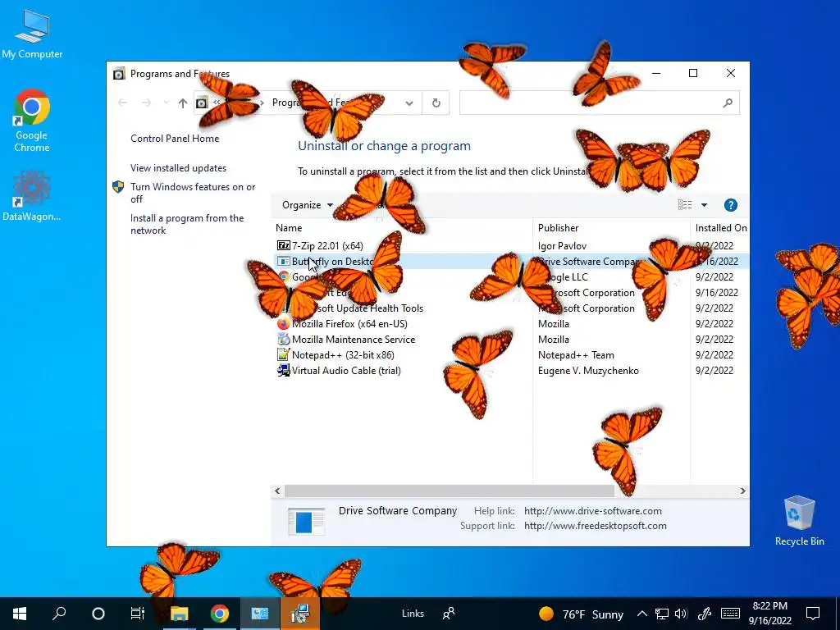Select Mozilla Firefox (x64 en-US) entry

tap(349, 323)
